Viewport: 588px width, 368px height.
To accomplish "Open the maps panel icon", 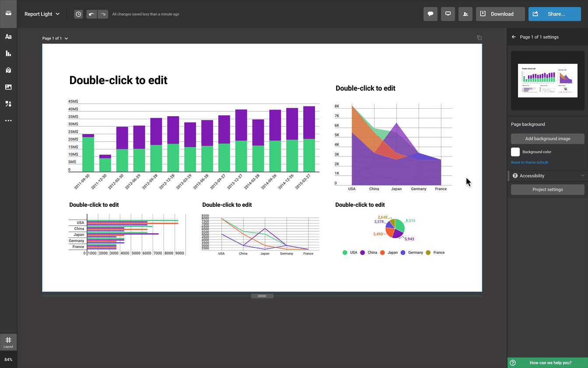I will [8, 70].
